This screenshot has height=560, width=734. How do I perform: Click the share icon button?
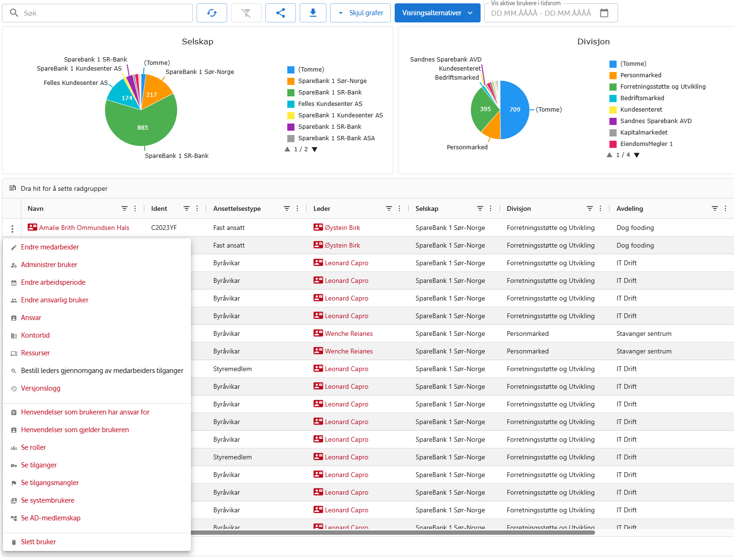tap(281, 13)
